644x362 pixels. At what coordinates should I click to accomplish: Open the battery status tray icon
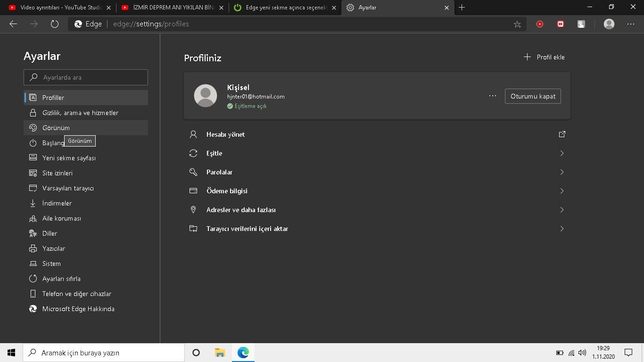tap(560, 353)
